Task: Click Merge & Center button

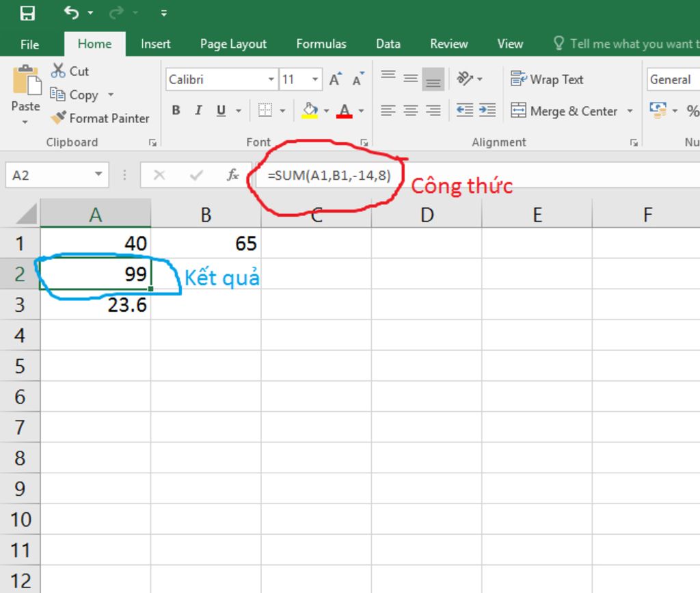Action: click(x=564, y=111)
